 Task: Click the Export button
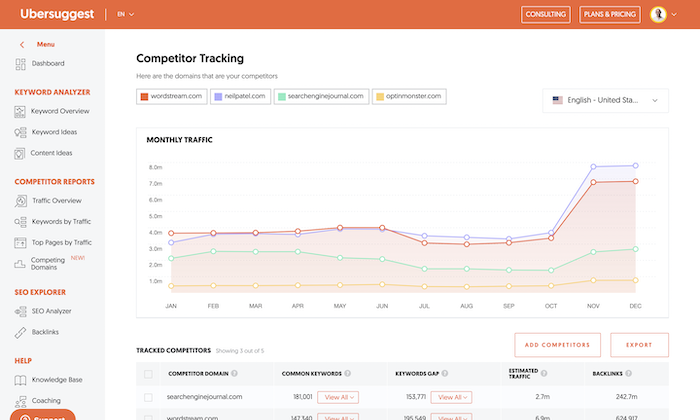point(639,345)
